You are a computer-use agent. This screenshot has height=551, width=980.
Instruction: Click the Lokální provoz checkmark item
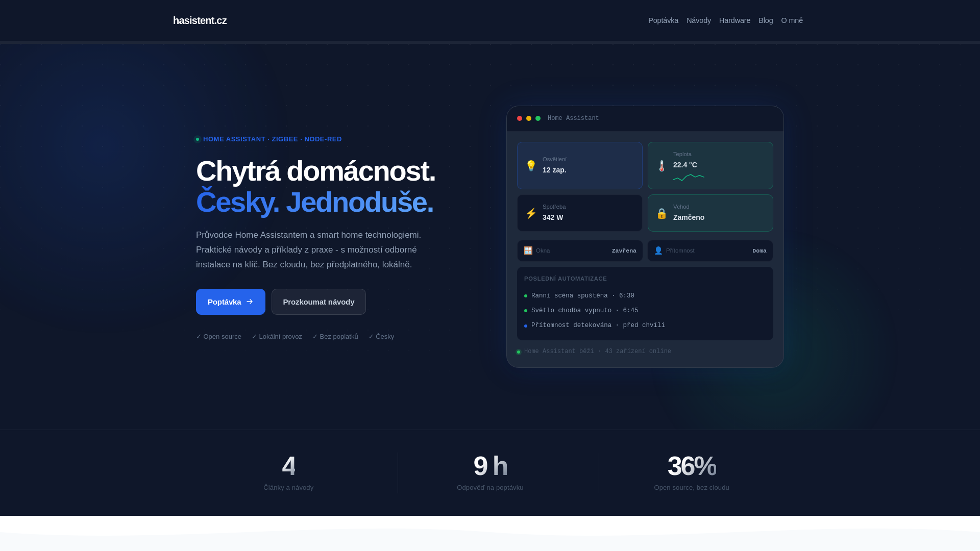point(277,337)
